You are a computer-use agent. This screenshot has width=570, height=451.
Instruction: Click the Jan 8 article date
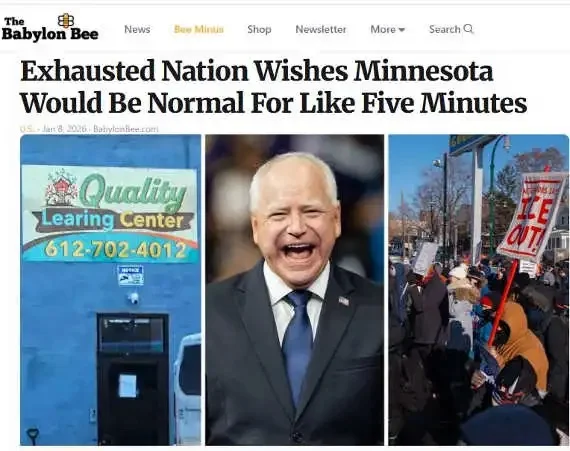tap(64, 129)
